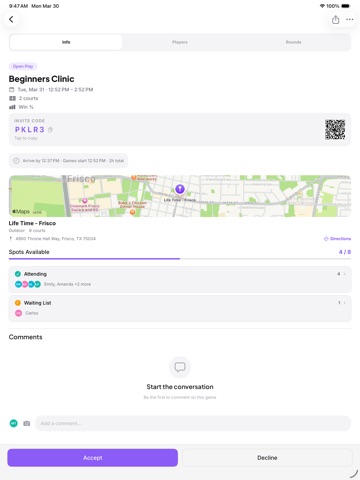Open the invite QR code
Image resolution: width=360 pixels, height=480 pixels.
[335, 129]
